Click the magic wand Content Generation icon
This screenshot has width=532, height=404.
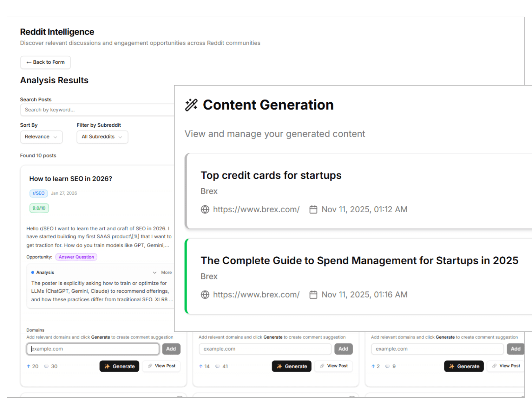191,105
